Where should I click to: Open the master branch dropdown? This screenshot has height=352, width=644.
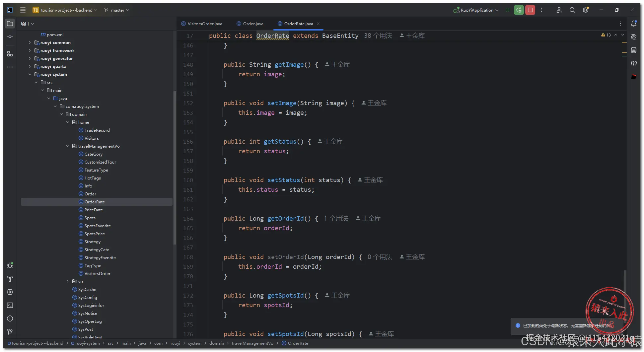(117, 10)
